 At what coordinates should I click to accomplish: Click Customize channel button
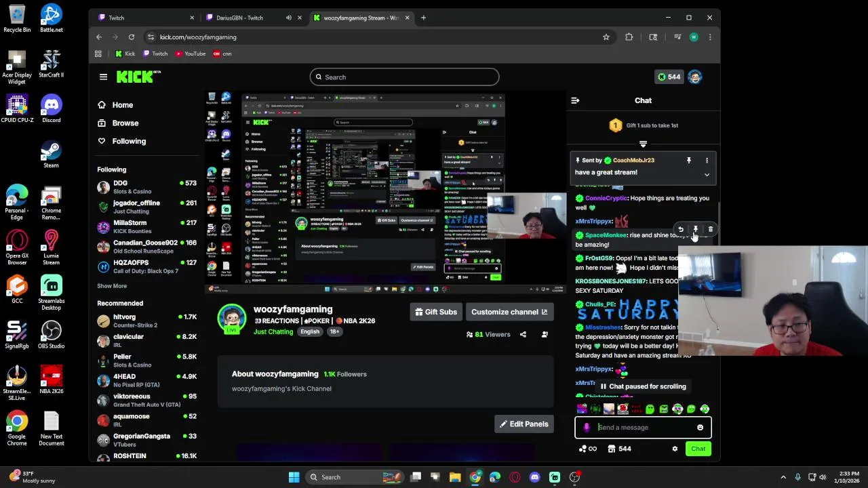[x=509, y=312]
